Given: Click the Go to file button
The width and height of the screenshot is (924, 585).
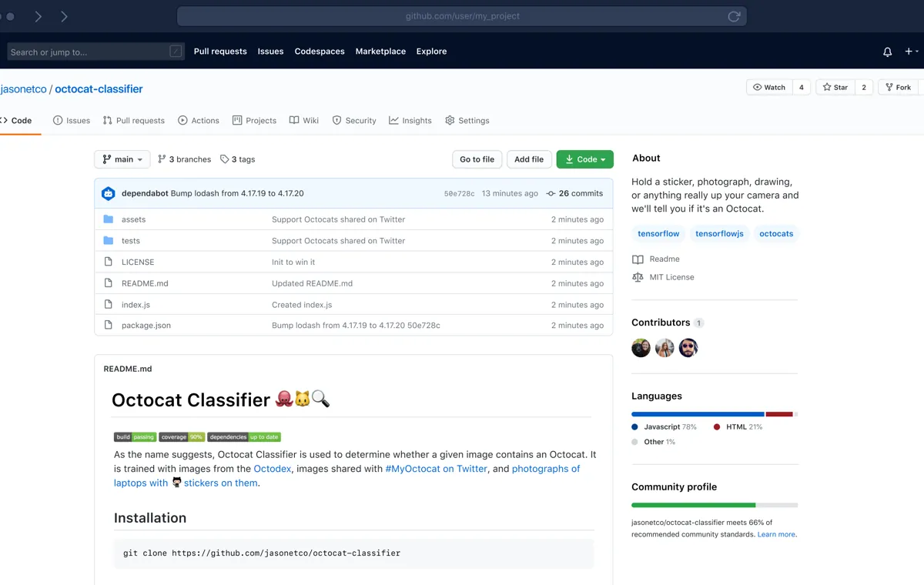Looking at the screenshot, I should pos(477,159).
